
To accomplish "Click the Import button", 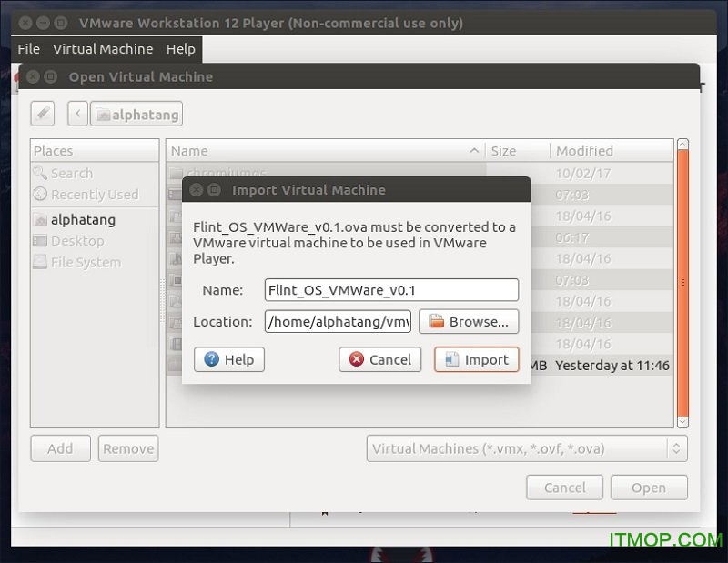I will click(x=476, y=359).
